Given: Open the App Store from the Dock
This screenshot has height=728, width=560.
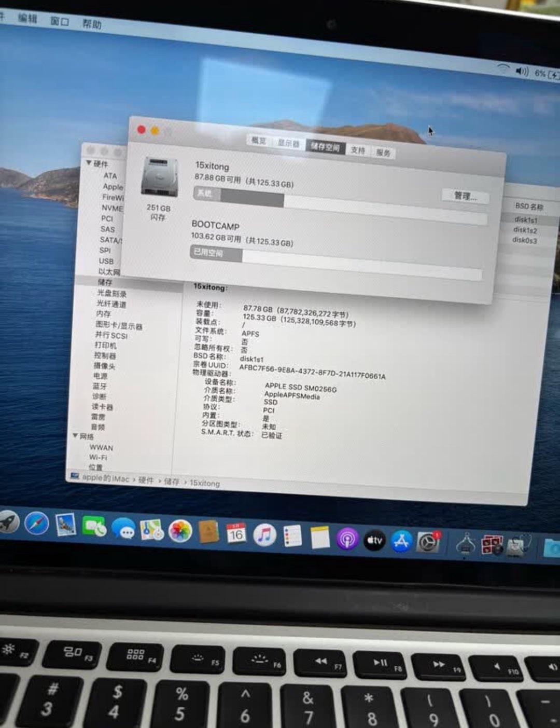Looking at the screenshot, I should tap(401, 541).
